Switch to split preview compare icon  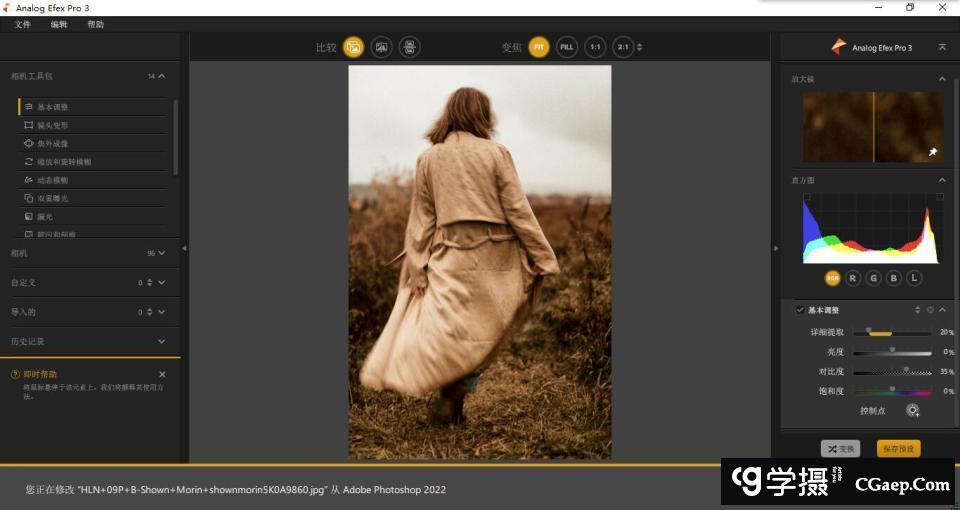pyautogui.click(x=381, y=47)
